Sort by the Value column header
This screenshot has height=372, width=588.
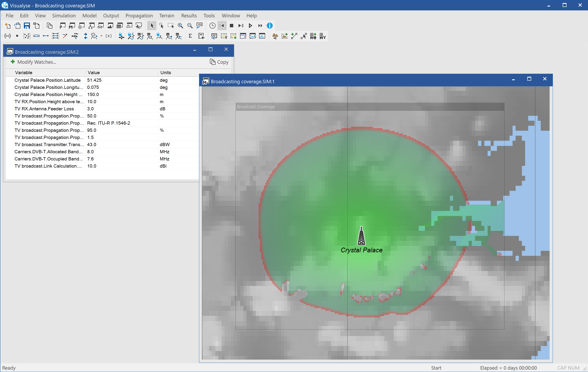tap(122, 72)
